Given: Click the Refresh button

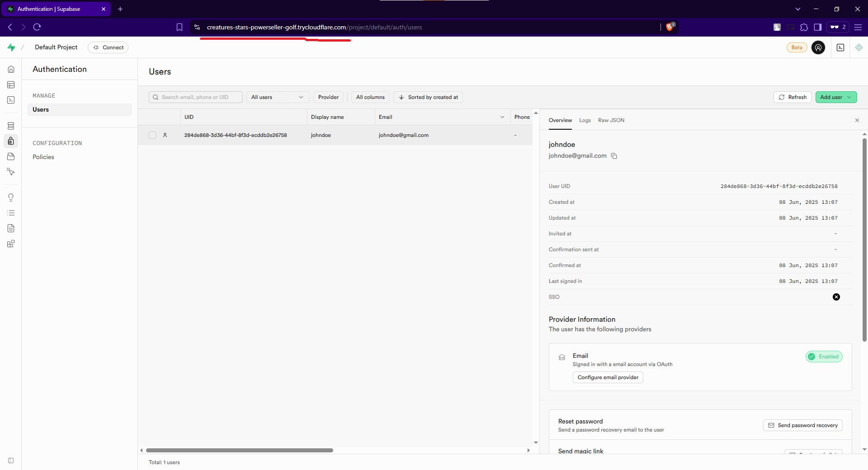Looking at the screenshot, I should 793,97.
